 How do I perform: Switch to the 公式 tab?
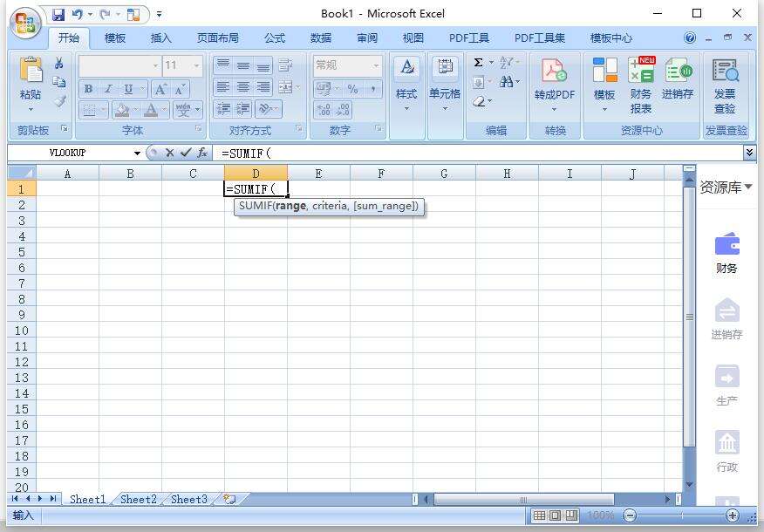pos(275,38)
